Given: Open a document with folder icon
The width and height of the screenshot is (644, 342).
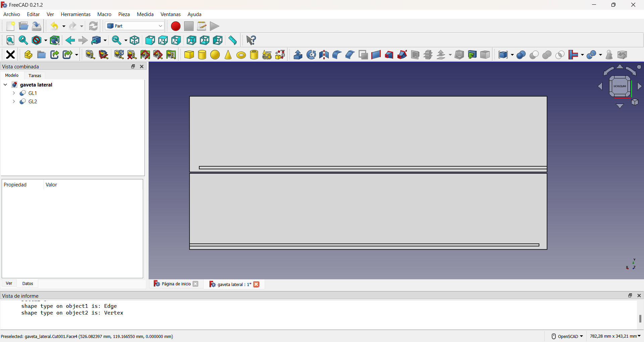Looking at the screenshot, I should 23,26.
